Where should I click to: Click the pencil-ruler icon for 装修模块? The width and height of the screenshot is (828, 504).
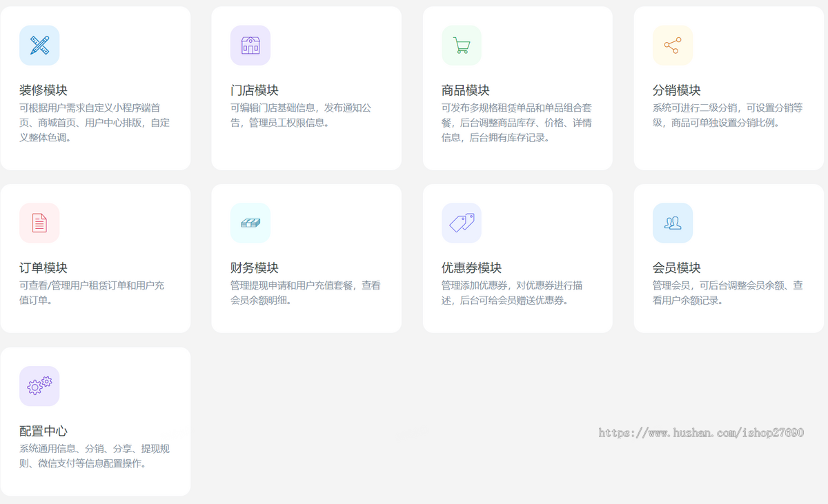tap(39, 46)
